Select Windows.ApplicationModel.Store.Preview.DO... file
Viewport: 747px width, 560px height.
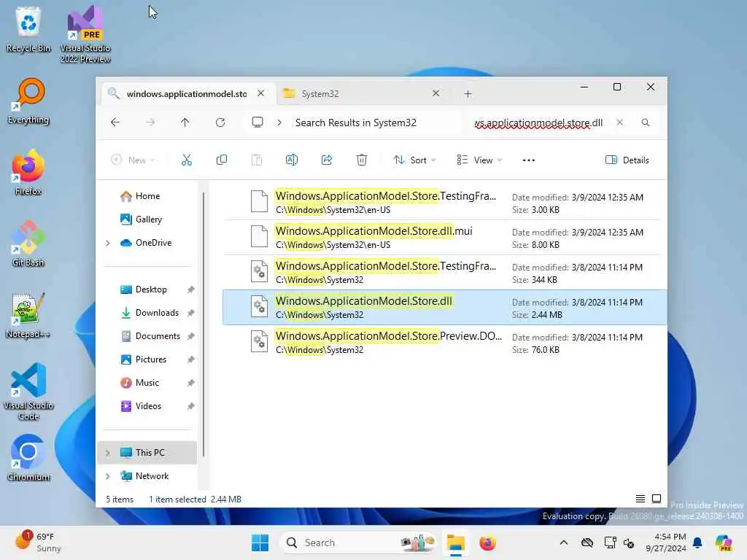444,343
